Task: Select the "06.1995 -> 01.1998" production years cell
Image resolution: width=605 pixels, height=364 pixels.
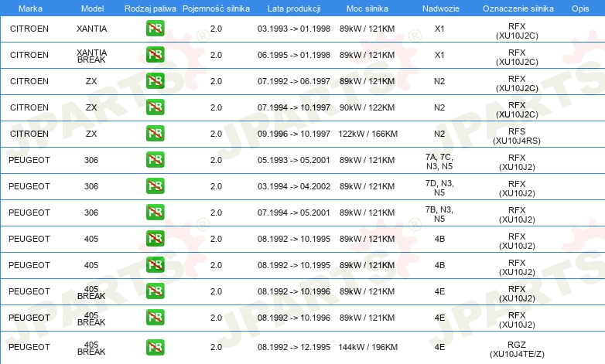Action: (x=294, y=55)
